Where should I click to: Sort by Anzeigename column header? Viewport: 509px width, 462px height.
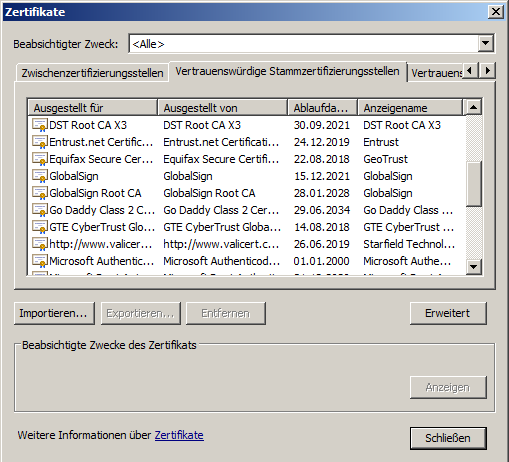tap(410, 108)
